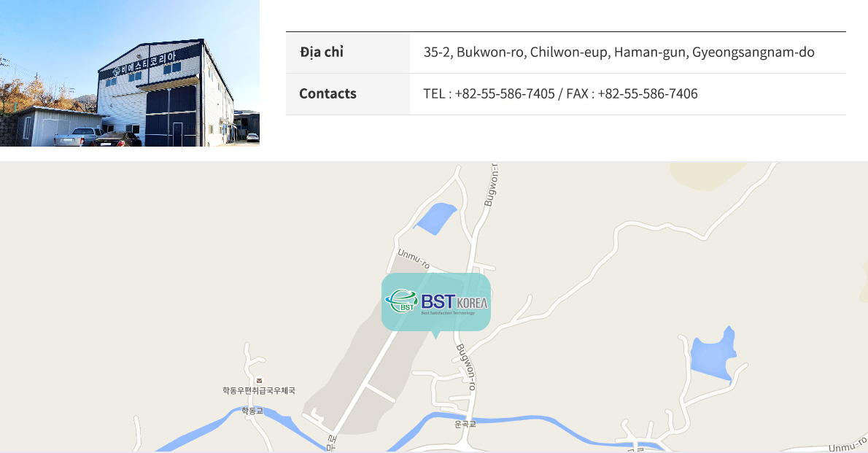This screenshot has height=453, width=868.
Task: Click the green globe BST emblem in marker
Action: click(401, 301)
